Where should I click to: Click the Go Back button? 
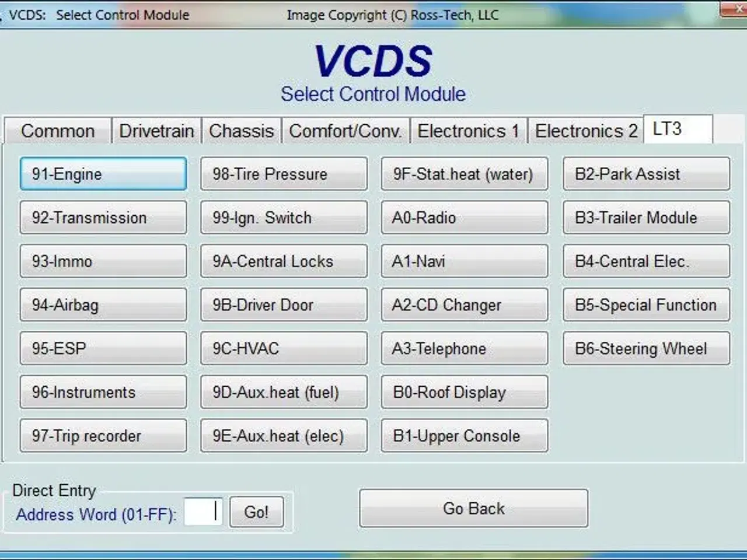coord(473,508)
